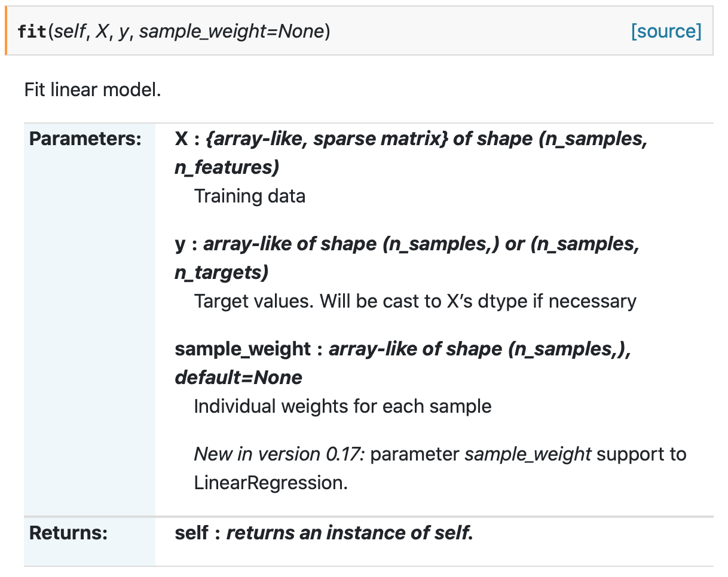Click the Parameters: field label
This screenshot has width=728, height=577.
click(85, 139)
